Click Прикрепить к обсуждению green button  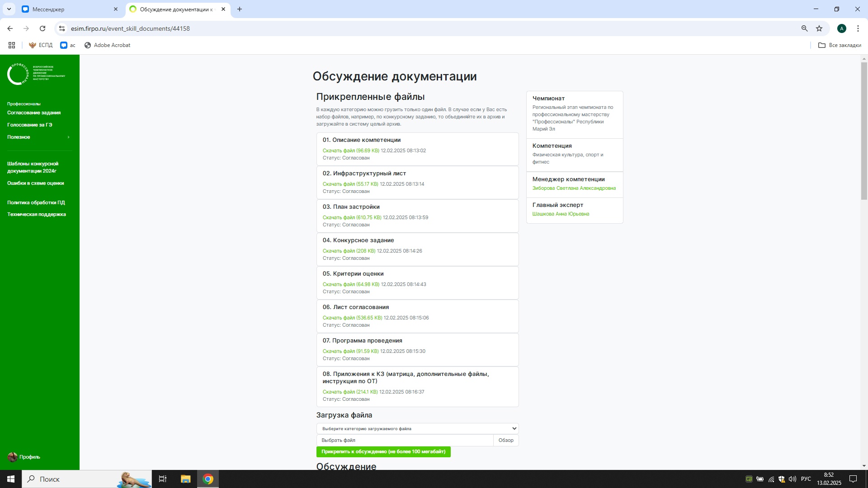[x=383, y=451]
